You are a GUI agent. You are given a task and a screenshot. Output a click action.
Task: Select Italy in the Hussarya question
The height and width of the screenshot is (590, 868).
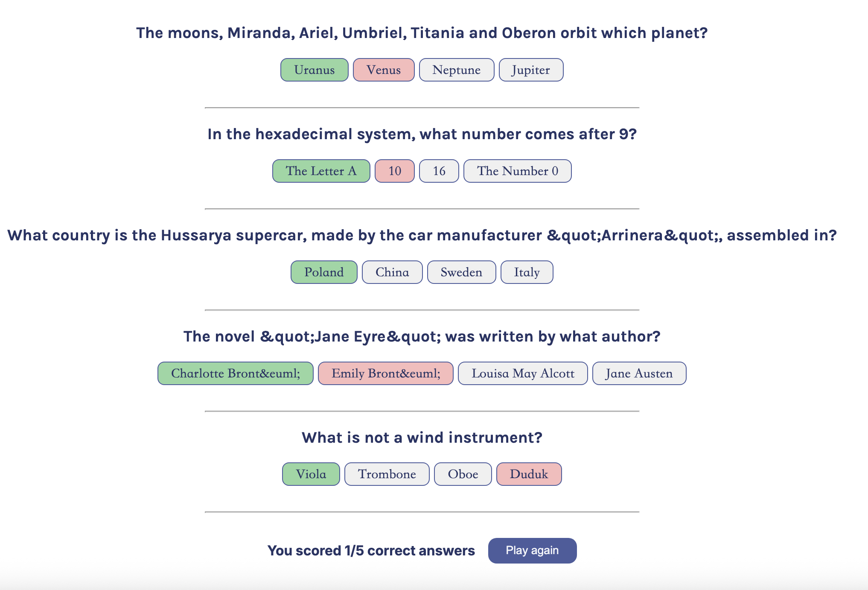[x=527, y=272]
